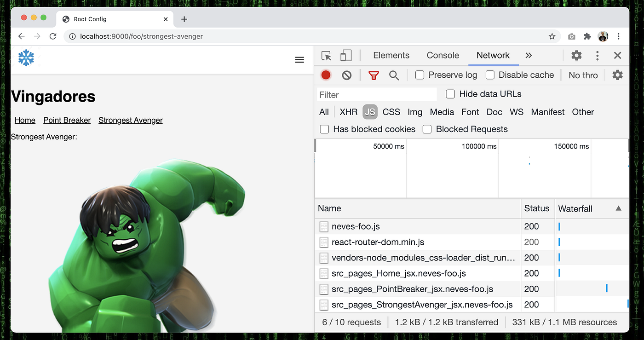The width and height of the screenshot is (644, 340).
Task: Filter requests by Img
Action: 415,112
